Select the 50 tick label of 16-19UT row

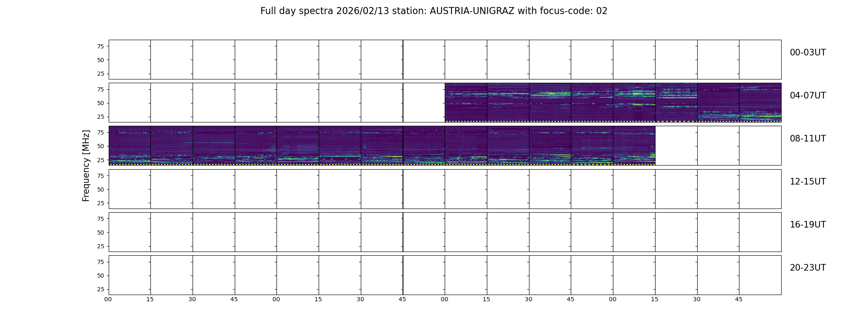click(100, 233)
